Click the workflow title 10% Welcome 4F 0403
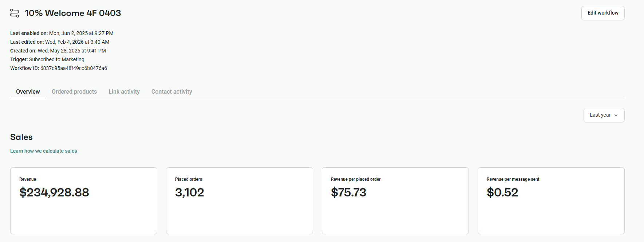This screenshot has width=644, height=242. (x=73, y=13)
